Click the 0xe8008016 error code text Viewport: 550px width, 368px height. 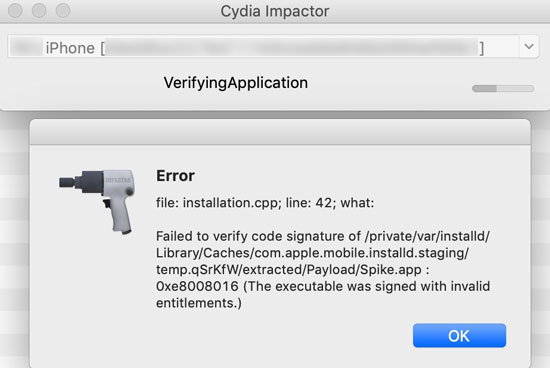197,286
